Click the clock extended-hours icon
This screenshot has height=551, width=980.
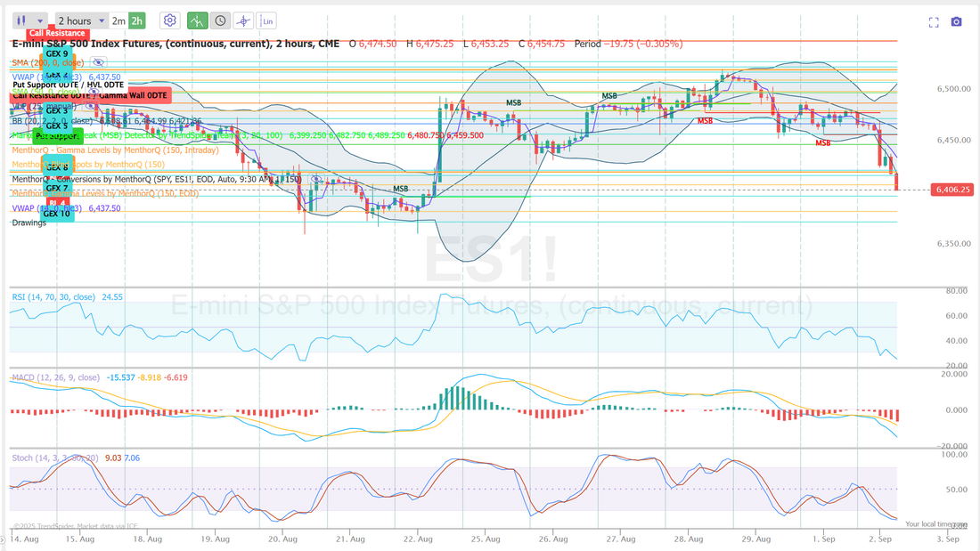pyautogui.click(x=220, y=20)
